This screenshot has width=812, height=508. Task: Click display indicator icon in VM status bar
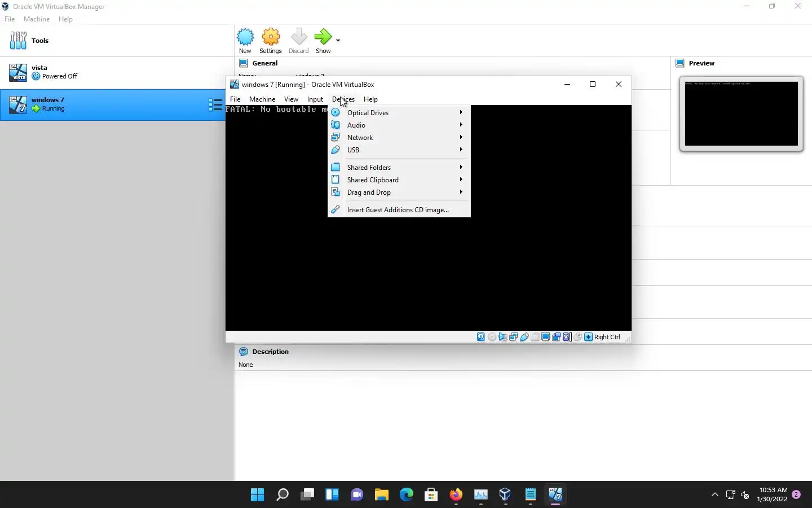(545, 337)
